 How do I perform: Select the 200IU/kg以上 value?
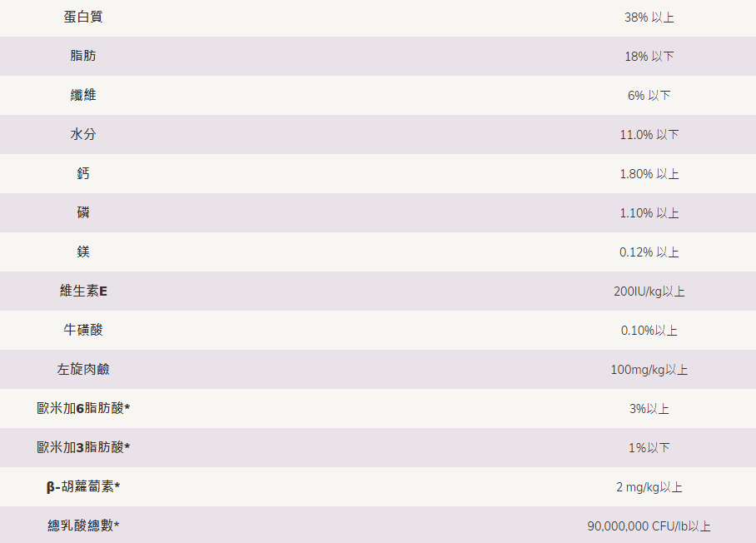[x=649, y=291]
